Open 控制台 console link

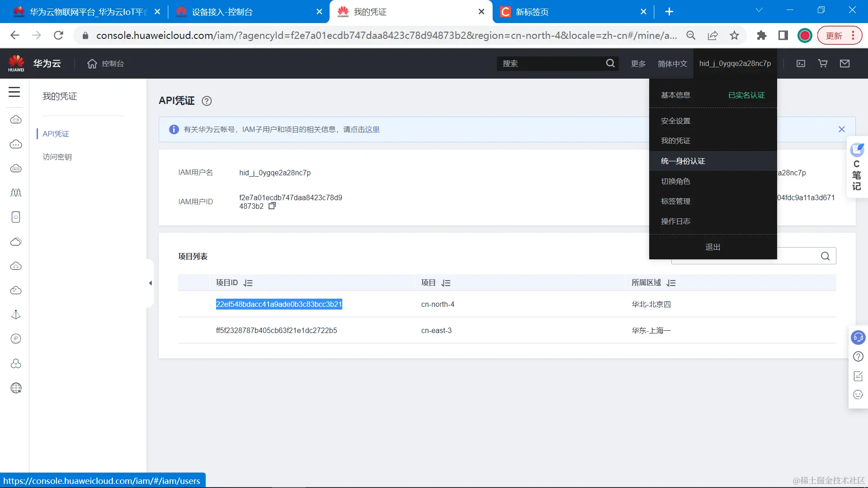(113, 64)
